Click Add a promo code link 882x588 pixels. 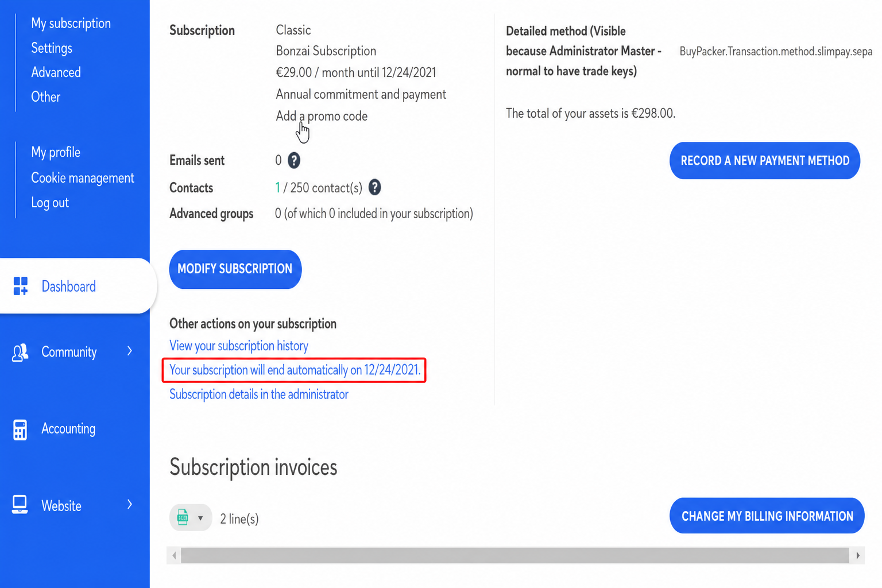coord(322,116)
